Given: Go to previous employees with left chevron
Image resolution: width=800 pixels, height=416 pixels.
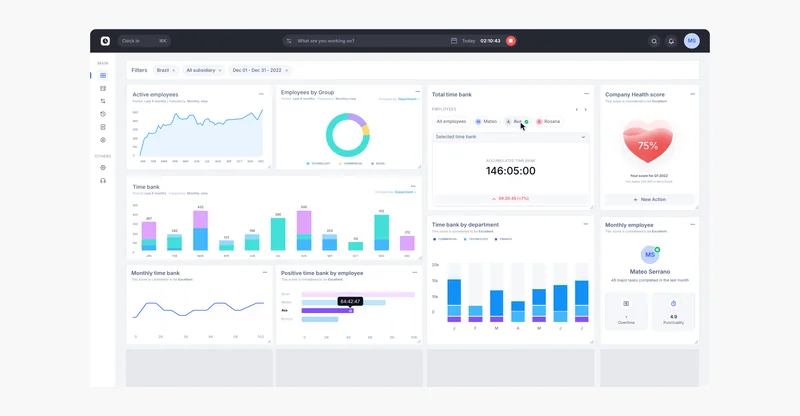Looking at the screenshot, I should coord(577,109).
